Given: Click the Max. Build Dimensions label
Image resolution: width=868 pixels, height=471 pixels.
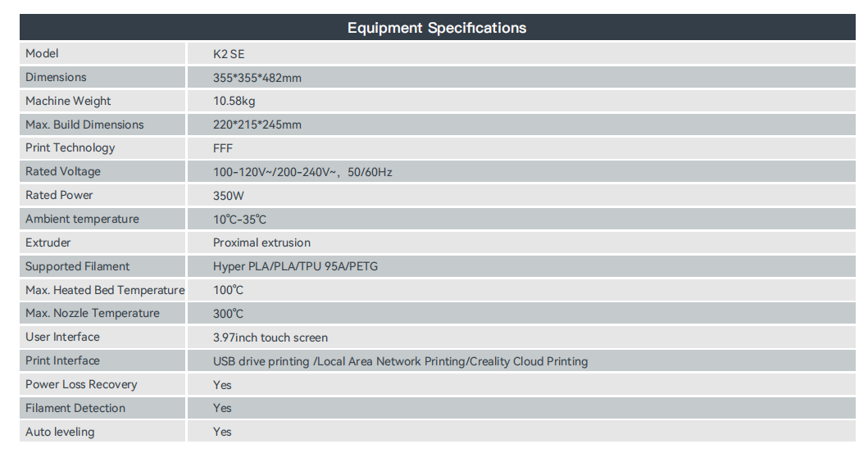Looking at the screenshot, I should tap(84, 125).
